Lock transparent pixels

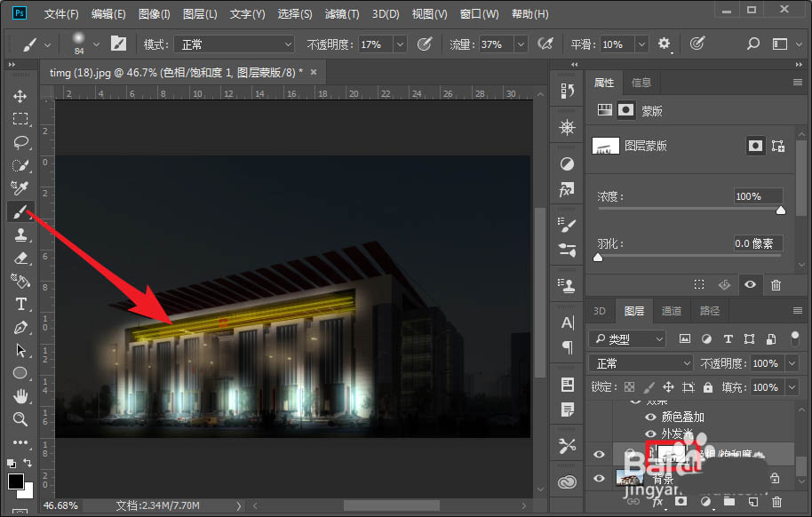pos(629,387)
